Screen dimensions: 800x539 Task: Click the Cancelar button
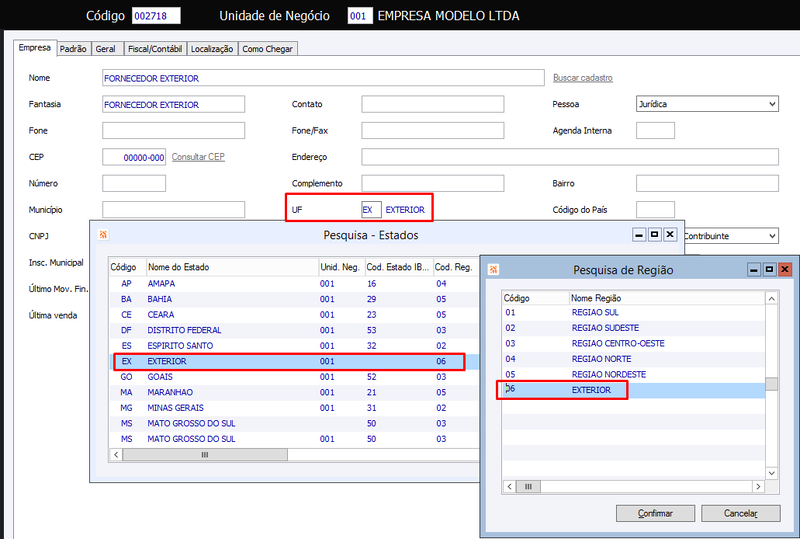pos(741,513)
